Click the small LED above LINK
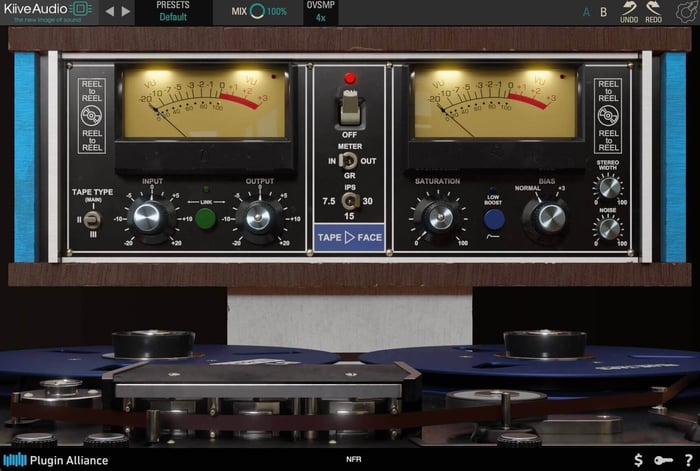This screenshot has height=471, width=700. coord(206,189)
